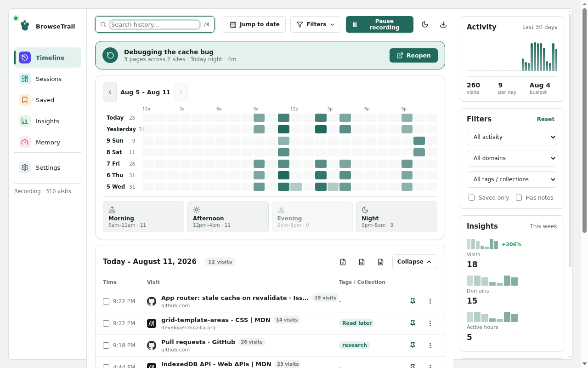The image size is (588, 368).
Task: Click the IndexedDB API MDN visit
Action: (x=216, y=364)
